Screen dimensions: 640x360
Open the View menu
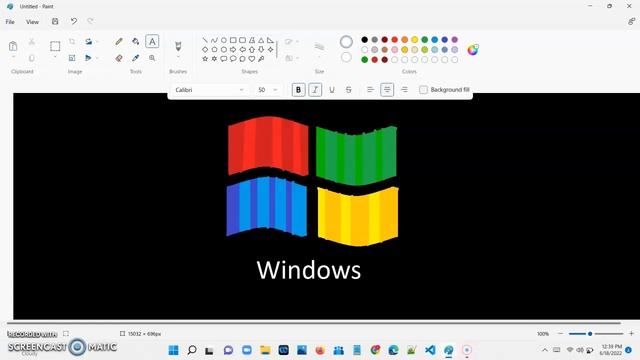click(32, 22)
